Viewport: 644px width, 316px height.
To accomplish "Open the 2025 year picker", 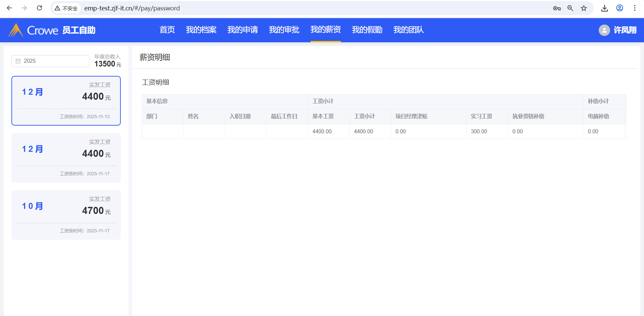I will click(50, 61).
